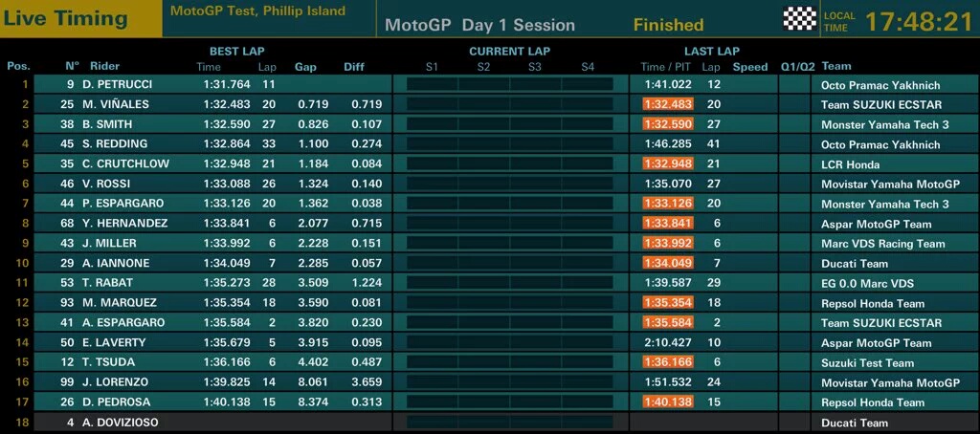
Task: Click the Team column header
Action: (x=835, y=67)
